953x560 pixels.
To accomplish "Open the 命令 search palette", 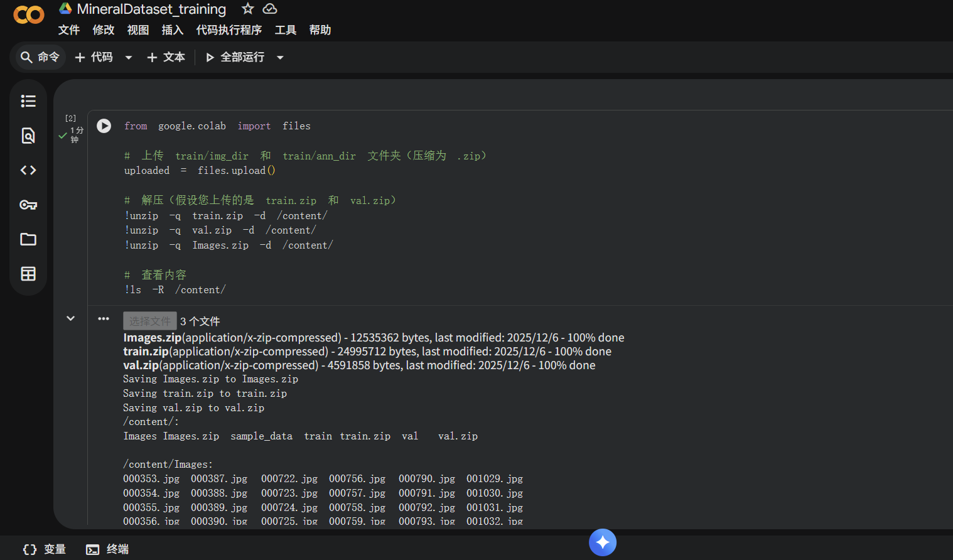I will [x=40, y=57].
